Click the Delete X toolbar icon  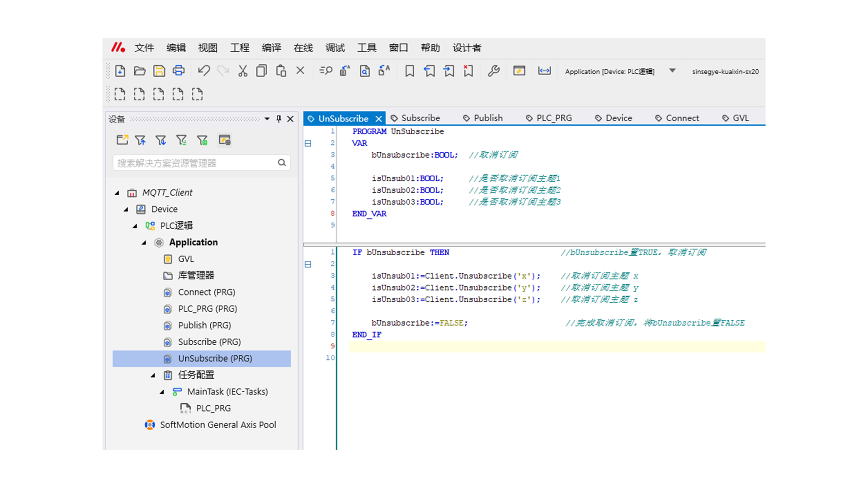point(300,70)
